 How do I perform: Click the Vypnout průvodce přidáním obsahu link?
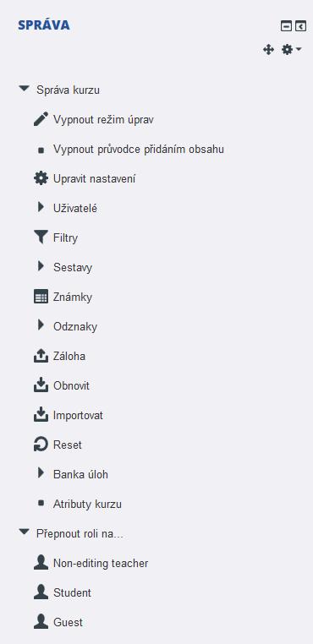click(x=139, y=149)
